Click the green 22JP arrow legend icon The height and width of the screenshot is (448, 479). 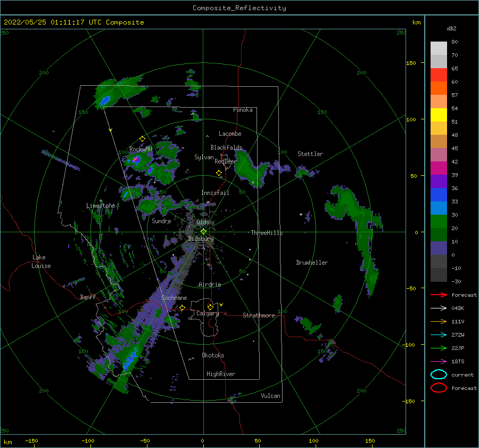click(439, 348)
